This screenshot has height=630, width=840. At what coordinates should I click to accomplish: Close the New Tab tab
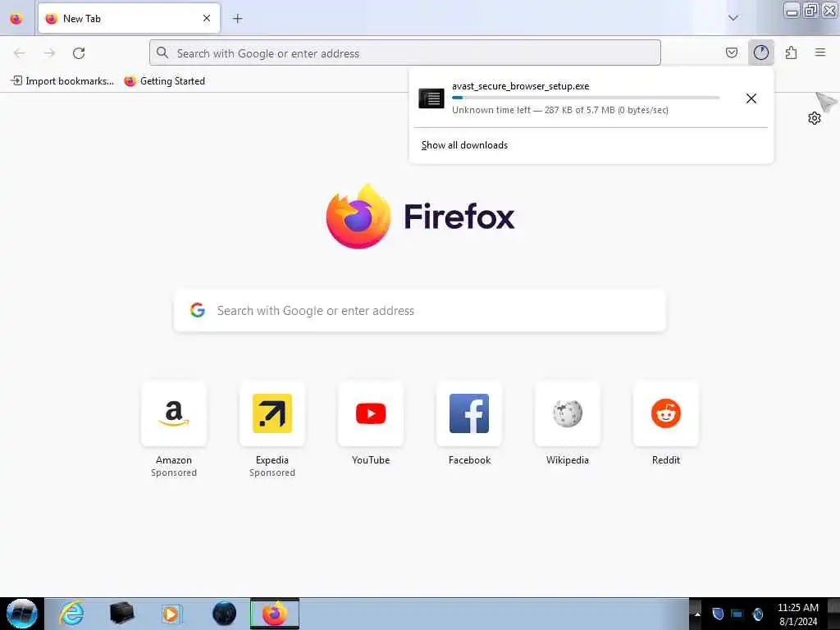pos(207,19)
